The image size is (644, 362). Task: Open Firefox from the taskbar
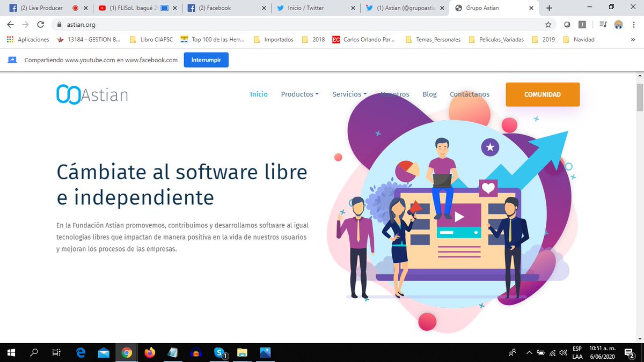[150, 352]
